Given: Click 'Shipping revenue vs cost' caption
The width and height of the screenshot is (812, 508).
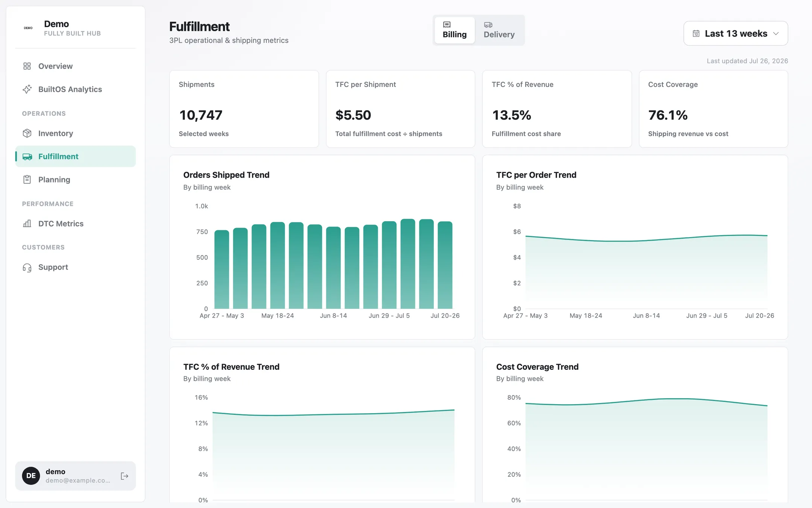Looking at the screenshot, I should (x=688, y=134).
